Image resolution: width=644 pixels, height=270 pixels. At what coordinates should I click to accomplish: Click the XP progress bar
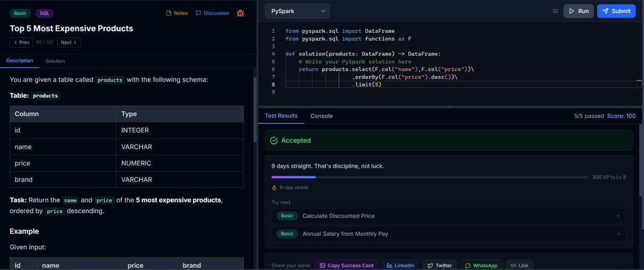click(429, 177)
